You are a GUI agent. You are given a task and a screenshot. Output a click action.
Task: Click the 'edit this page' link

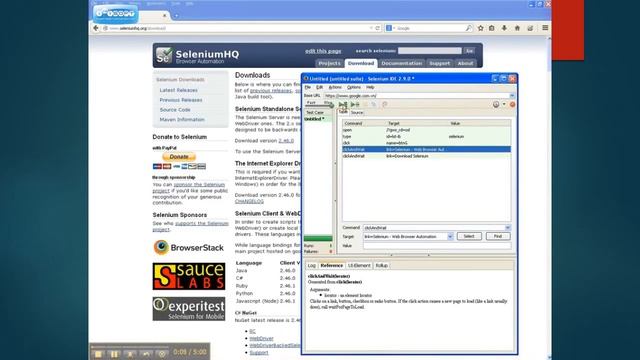click(x=323, y=51)
